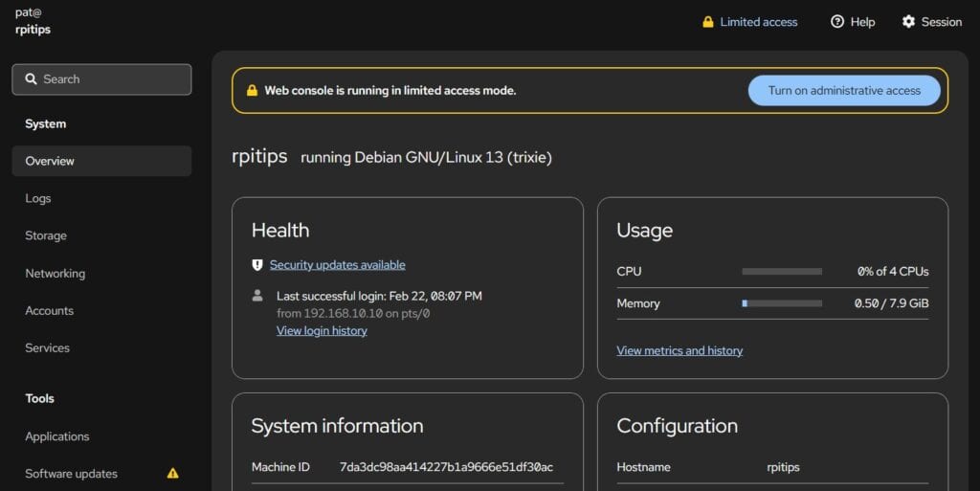Click the Help question mark icon
The height and width of the screenshot is (491, 980).
(x=837, y=22)
